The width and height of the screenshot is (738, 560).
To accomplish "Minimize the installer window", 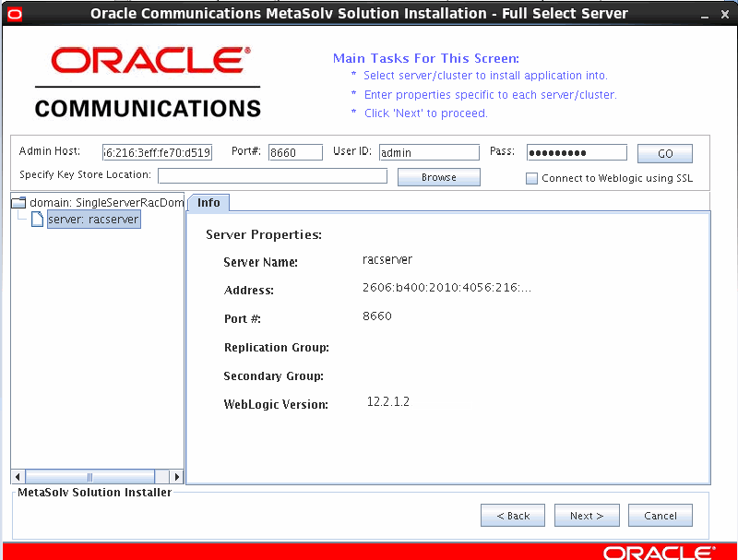I will pos(705,15).
